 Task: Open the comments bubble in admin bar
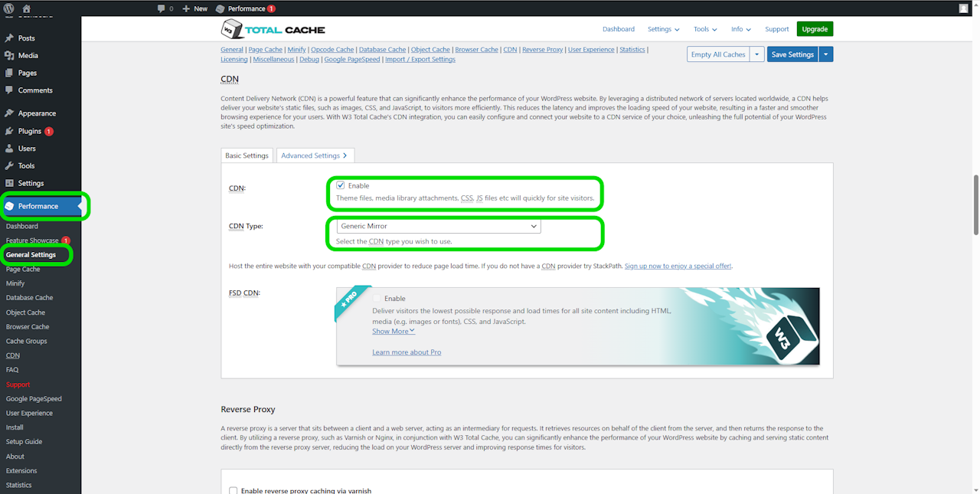pyautogui.click(x=165, y=8)
